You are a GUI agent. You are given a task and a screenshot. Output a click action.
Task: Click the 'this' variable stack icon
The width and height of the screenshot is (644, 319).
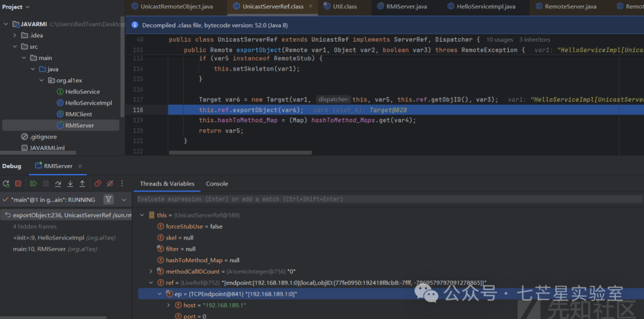click(x=151, y=215)
